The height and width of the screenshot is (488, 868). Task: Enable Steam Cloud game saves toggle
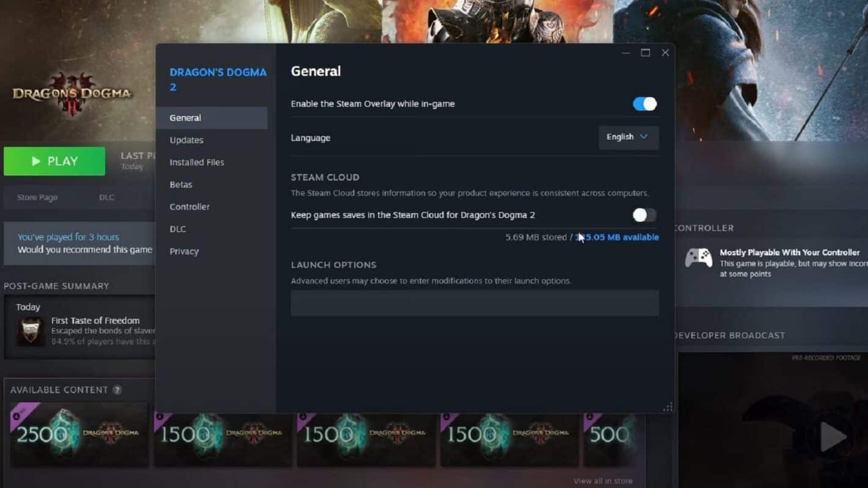pos(644,215)
